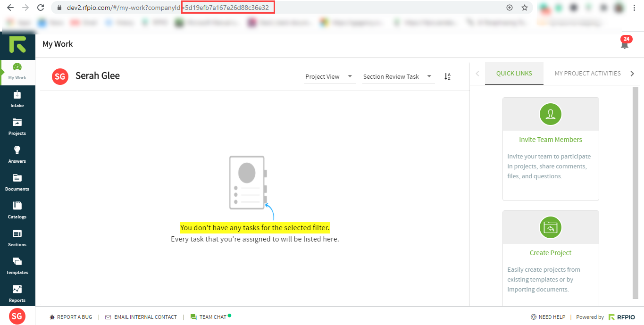Click browser back arrow

tap(10, 8)
